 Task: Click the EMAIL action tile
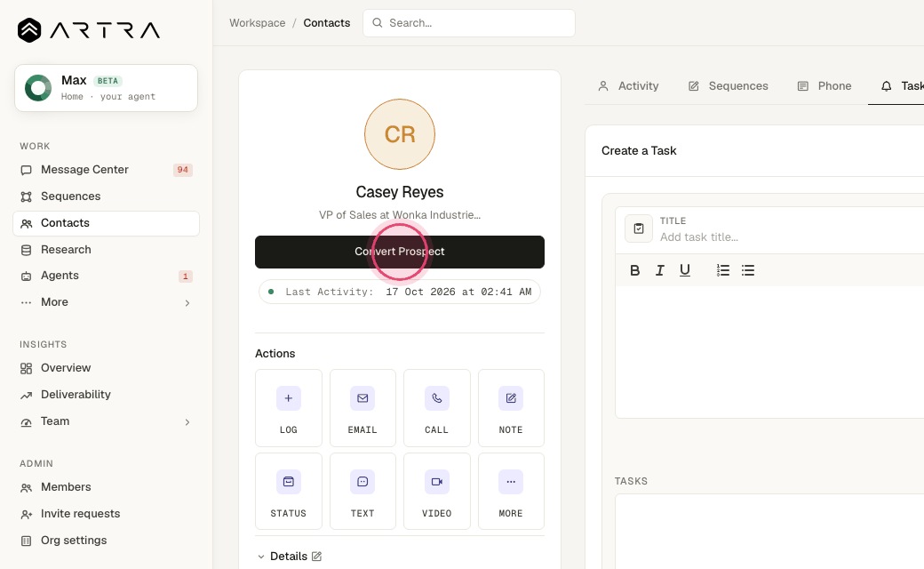[362, 408]
